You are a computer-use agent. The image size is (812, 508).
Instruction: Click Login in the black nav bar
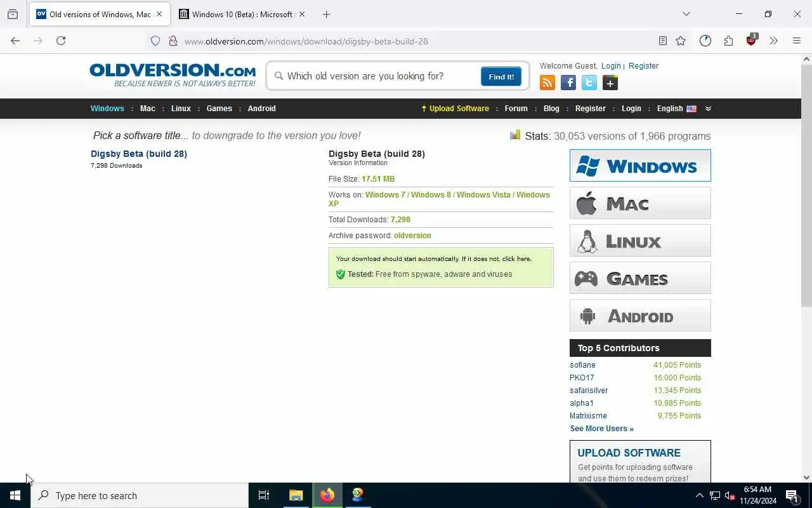pos(631,109)
